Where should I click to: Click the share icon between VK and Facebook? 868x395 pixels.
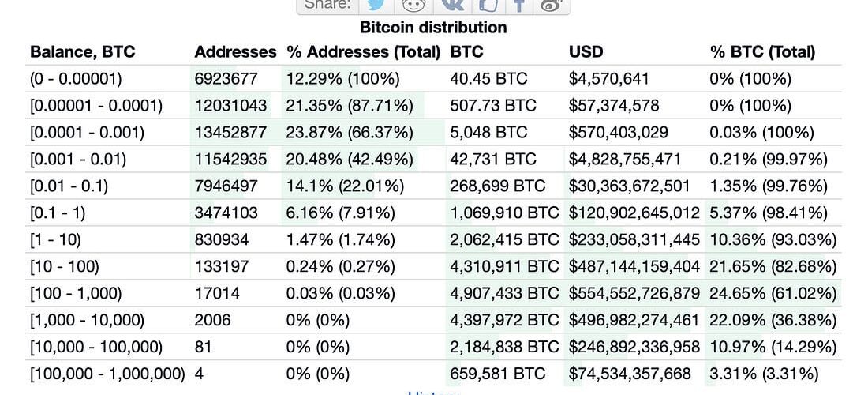pyautogui.click(x=488, y=5)
